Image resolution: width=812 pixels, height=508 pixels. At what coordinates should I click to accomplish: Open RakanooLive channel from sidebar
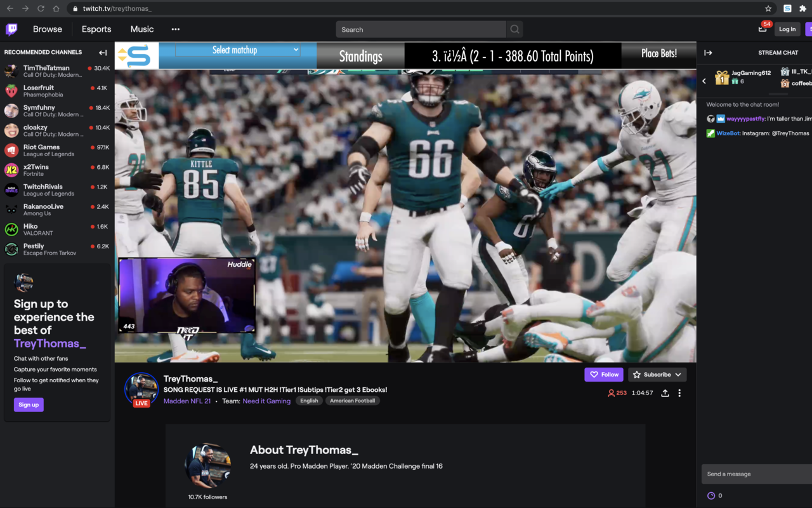click(x=57, y=210)
